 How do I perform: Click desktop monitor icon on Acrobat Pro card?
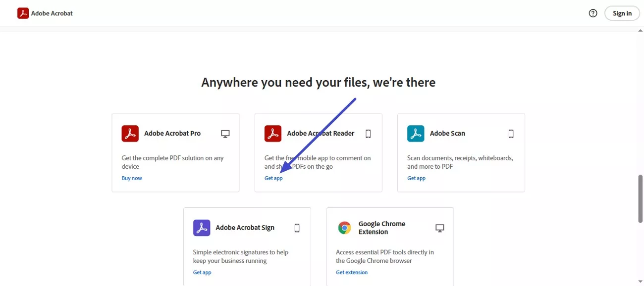click(225, 134)
